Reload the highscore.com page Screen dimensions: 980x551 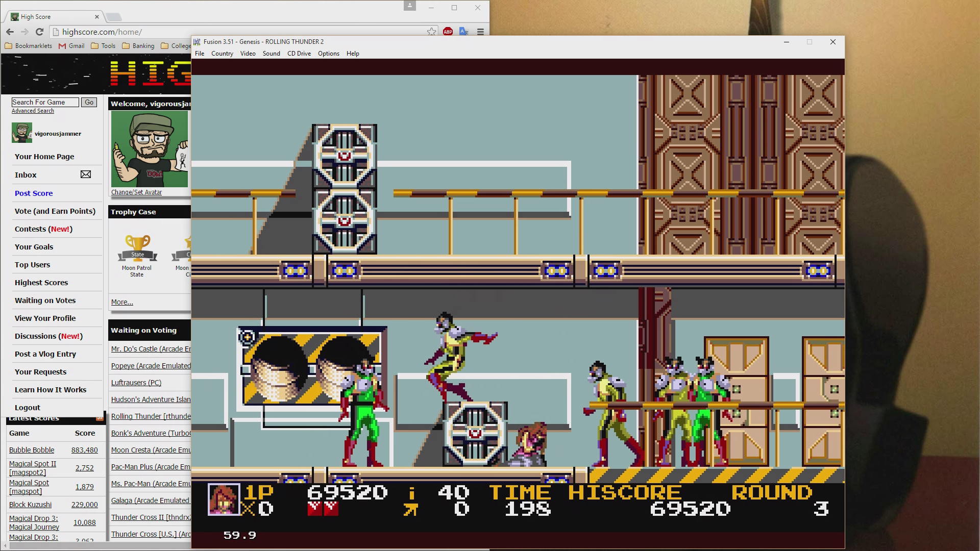click(39, 32)
